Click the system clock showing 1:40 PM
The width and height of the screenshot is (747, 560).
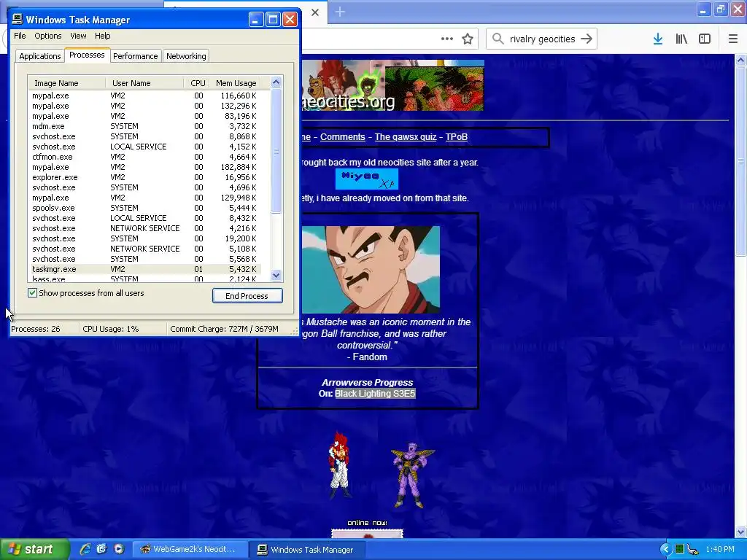click(x=720, y=549)
